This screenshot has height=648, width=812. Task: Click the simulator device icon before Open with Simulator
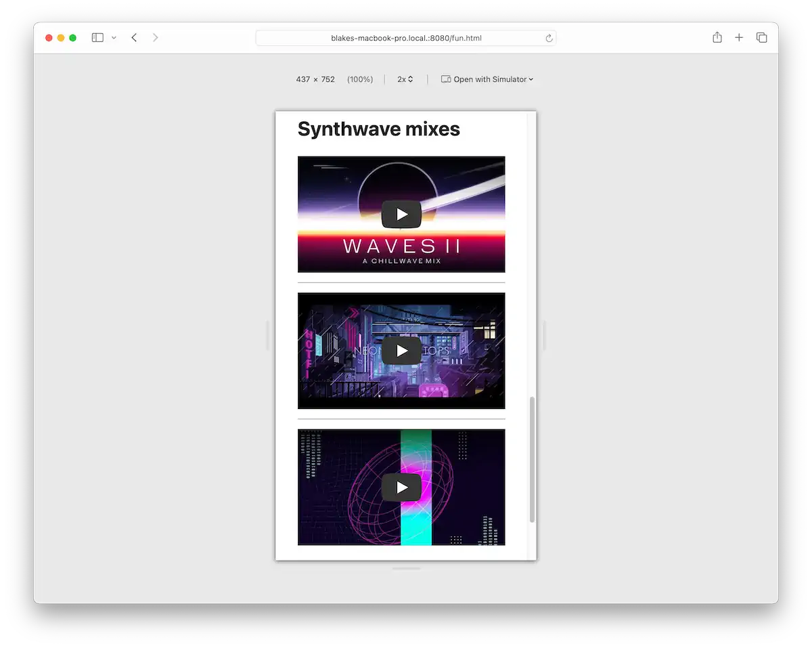pos(446,79)
